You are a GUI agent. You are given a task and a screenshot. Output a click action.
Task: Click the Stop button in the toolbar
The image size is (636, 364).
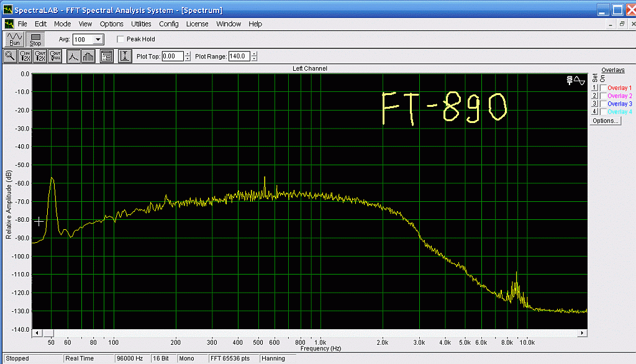[x=35, y=39]
